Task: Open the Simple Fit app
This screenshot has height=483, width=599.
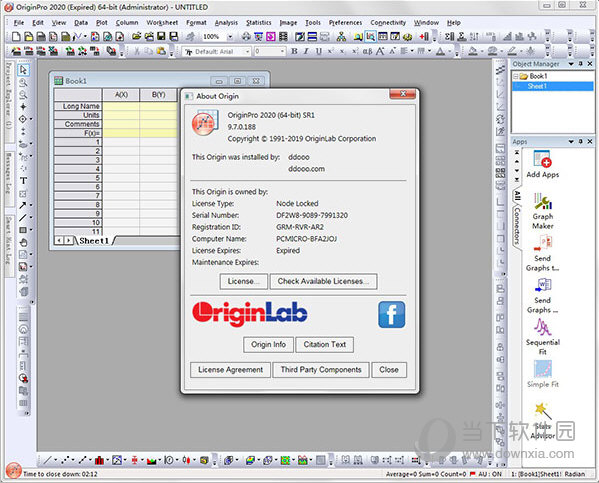Action: (542, 374)
